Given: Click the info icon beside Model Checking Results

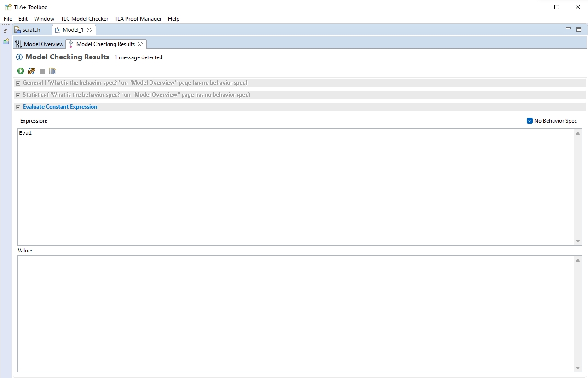Looking at the screenshot, I should [19, 57].
